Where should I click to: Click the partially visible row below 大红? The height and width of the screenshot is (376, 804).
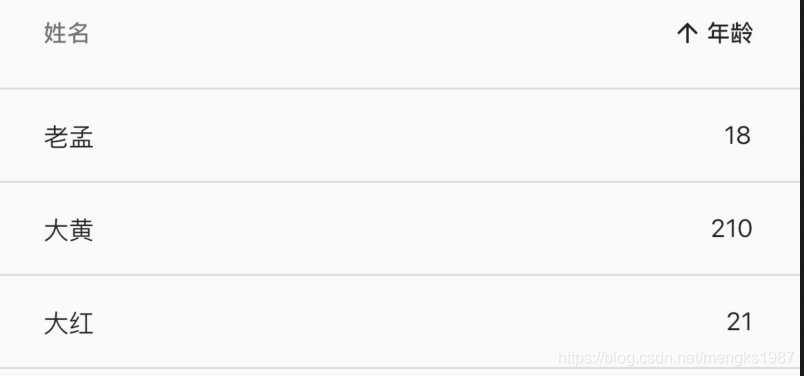pos(399,373)
